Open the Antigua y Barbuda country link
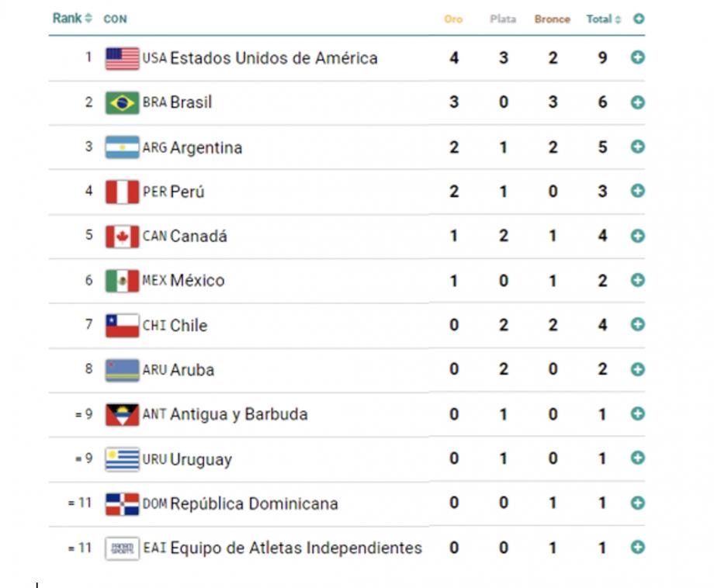This screenshot has height=588, width=714. [238, 414]
